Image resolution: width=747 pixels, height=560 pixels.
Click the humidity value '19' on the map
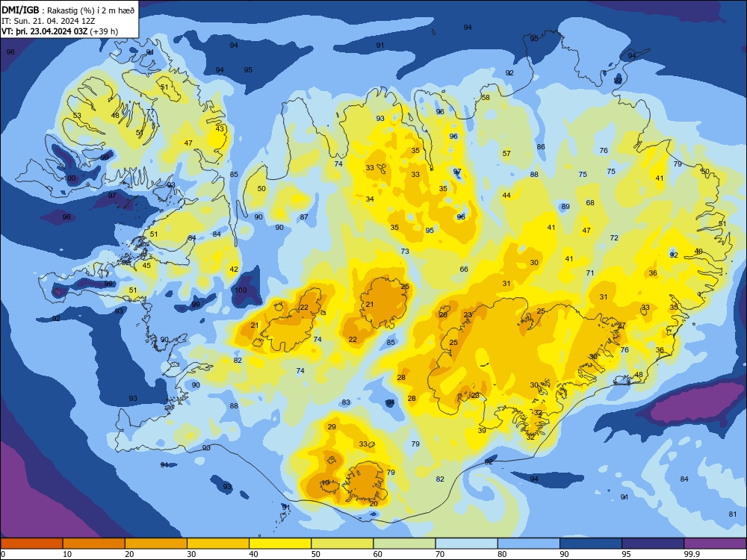pyautogui.click(x=326, y=483)
